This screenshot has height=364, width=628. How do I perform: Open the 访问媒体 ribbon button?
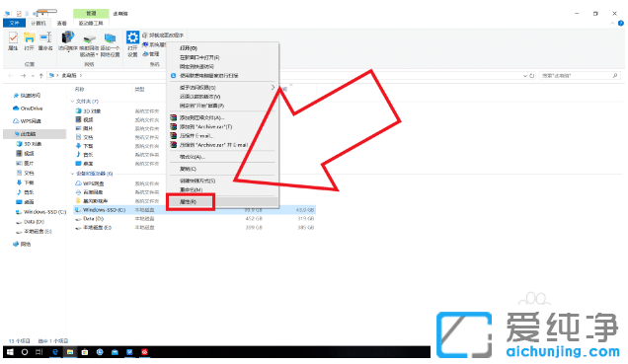pyautogui.click(x=68, y=41)
